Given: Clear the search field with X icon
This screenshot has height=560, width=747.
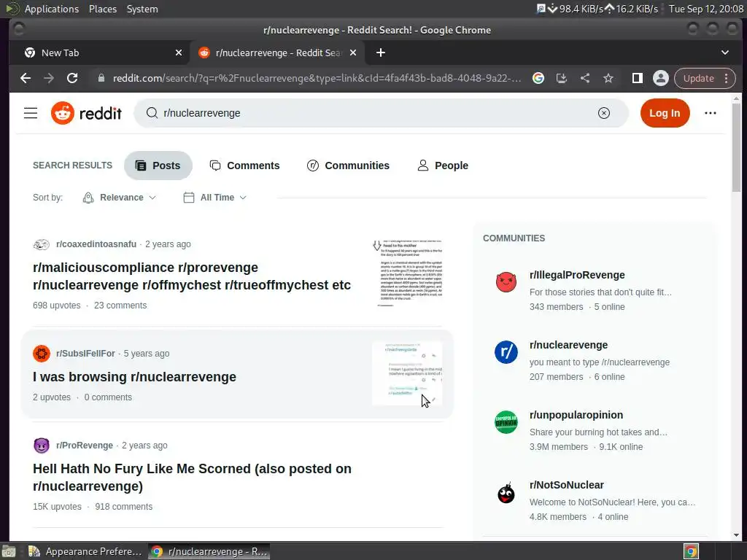Looking at the screenshot, I should pos(603,113).
